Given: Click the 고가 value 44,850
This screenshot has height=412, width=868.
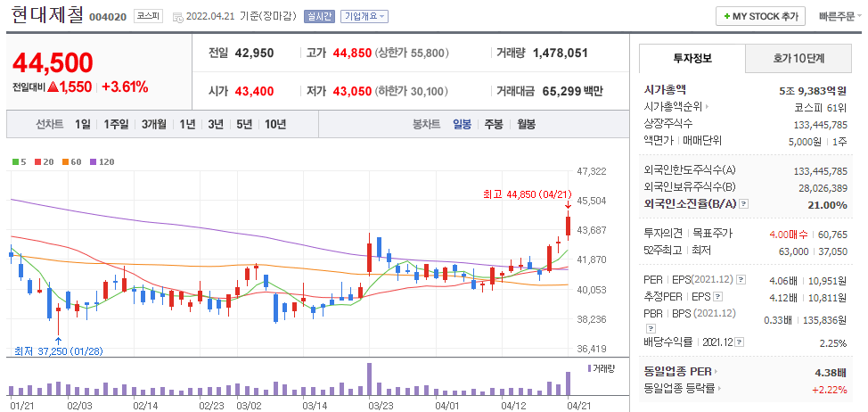Looking at the screenshot, I should coord(352,54).
